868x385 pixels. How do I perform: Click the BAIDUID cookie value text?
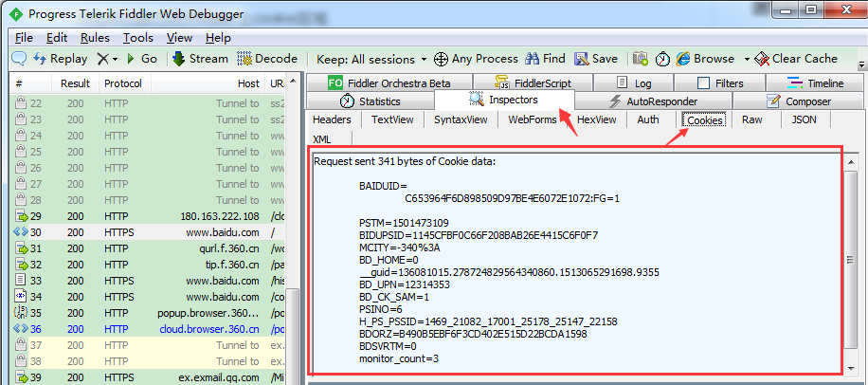pos(512,198)
